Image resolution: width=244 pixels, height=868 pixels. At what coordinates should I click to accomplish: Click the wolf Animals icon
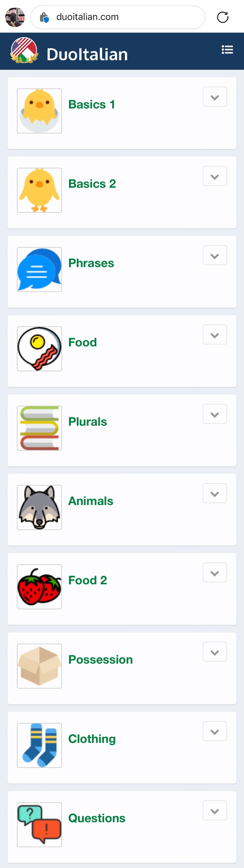click(x=39, y=508)
